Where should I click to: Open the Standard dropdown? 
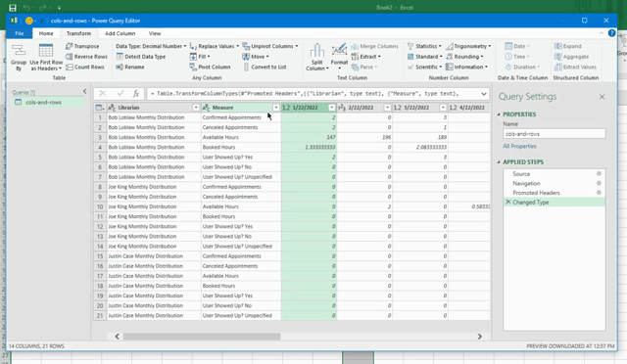424,57
